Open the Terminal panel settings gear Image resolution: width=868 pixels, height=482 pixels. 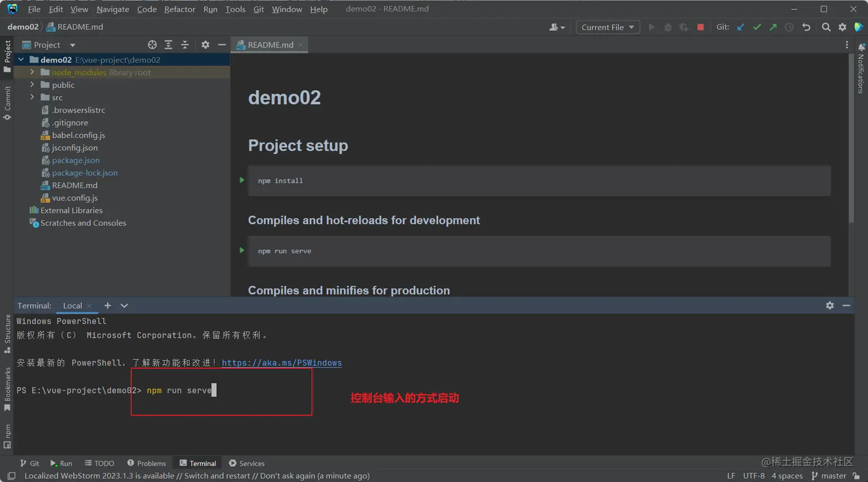click(x=830, y=306)
